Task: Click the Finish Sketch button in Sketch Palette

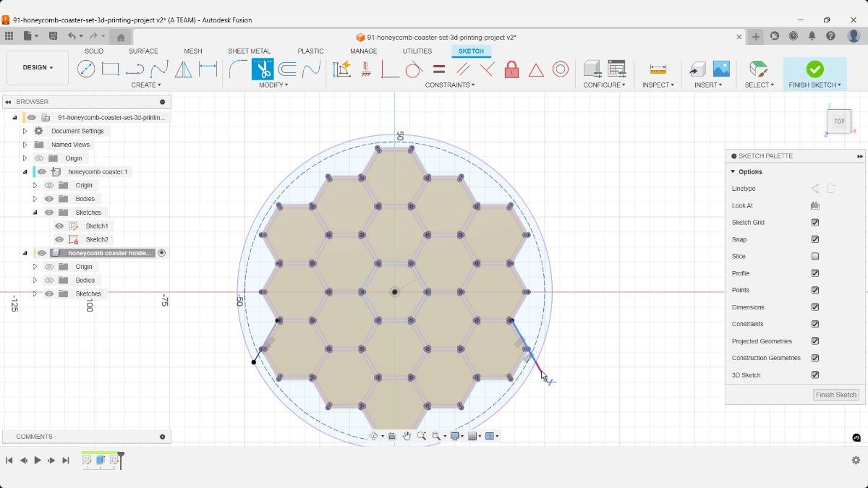Action: pos(835,395)
